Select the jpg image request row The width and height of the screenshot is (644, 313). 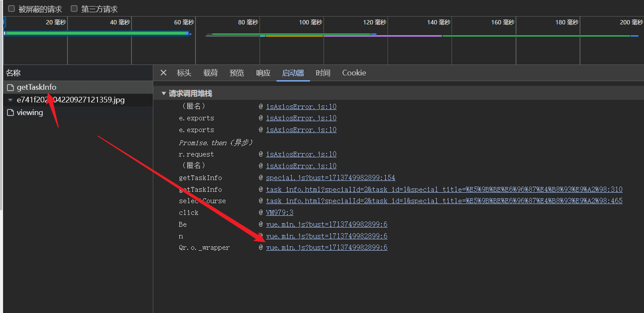pyautogui.click(x=78, y=100)
